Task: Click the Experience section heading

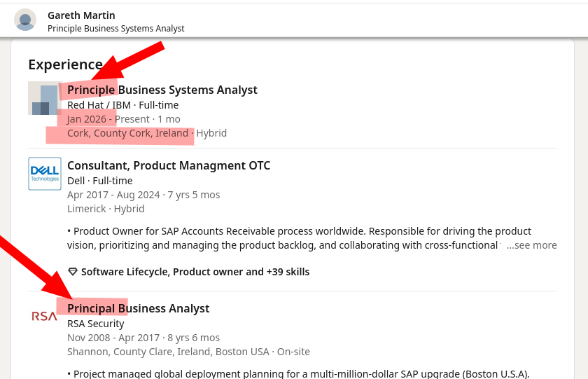Action: pos(65,64)
